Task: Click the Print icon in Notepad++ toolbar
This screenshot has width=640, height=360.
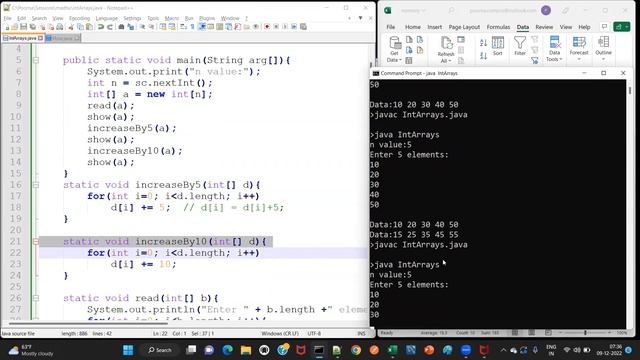Action: (x=60, y=27)
